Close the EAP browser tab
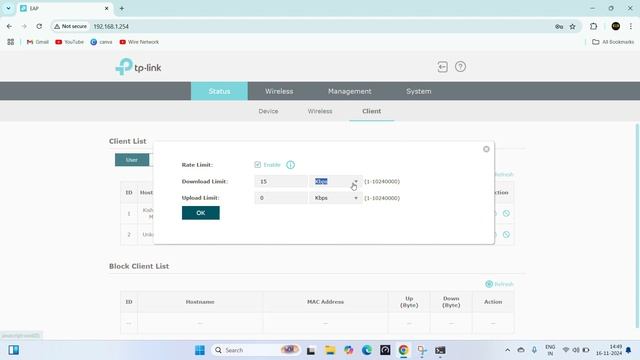This screenshot has height=360, width=640. [x=107, y=8]
